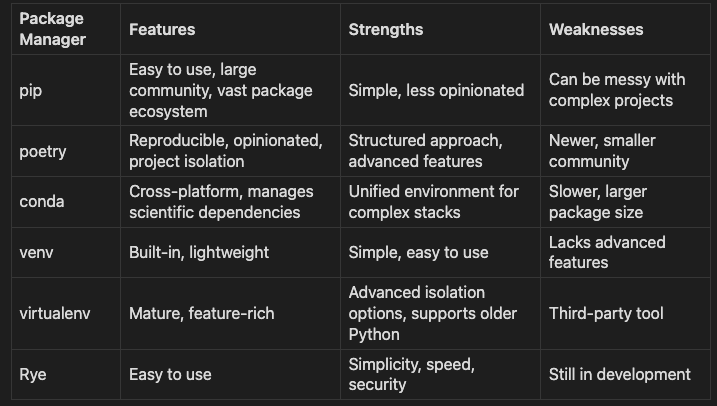The image size is (717, 406).
Task: Select the Weaknesses column header
Action: [x=626, y=29]
